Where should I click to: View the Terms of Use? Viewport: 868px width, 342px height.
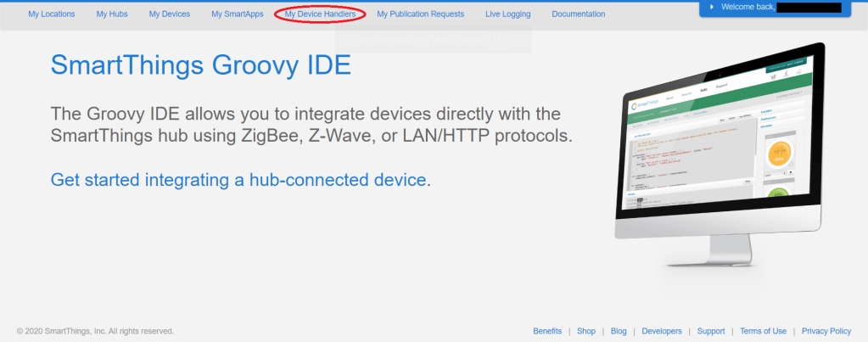[763, 331]
